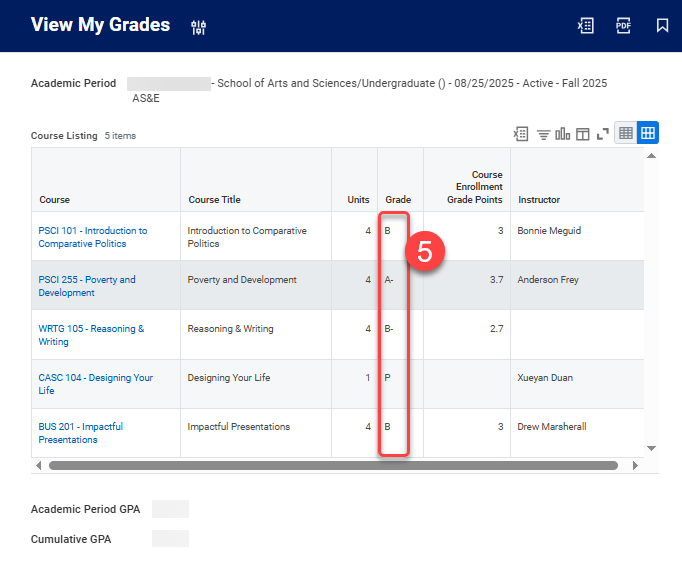Screen dimensions: 682x580
Task: Select the instructor name Xueyan Duan
Action: pos(545,378)
